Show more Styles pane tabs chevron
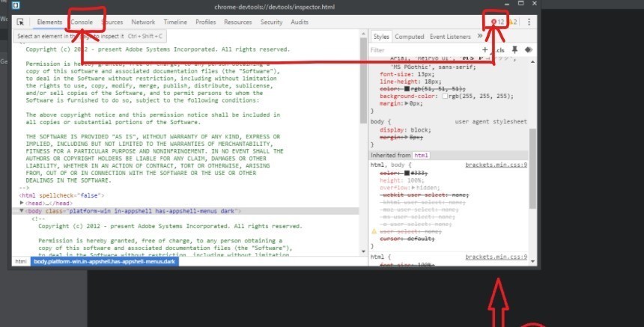644x327 pixels. pyautogui.click(x=480, y=36)
